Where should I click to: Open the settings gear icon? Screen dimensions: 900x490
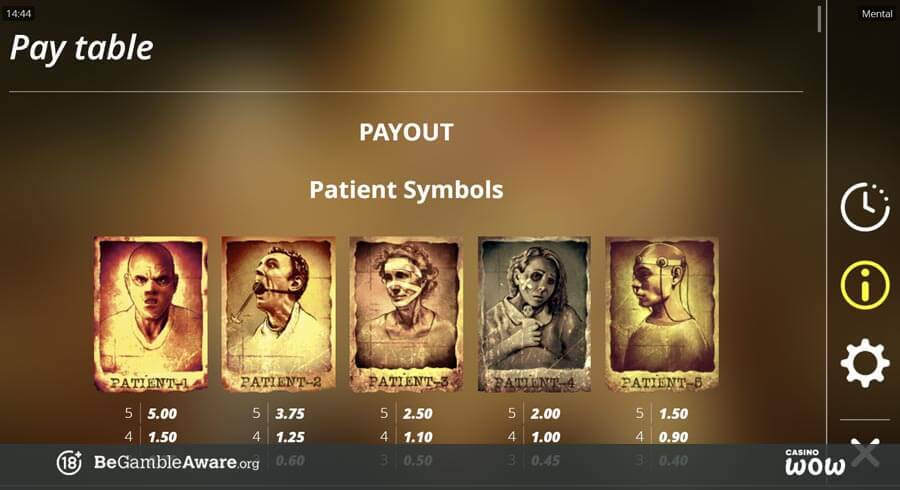(865, 363)
